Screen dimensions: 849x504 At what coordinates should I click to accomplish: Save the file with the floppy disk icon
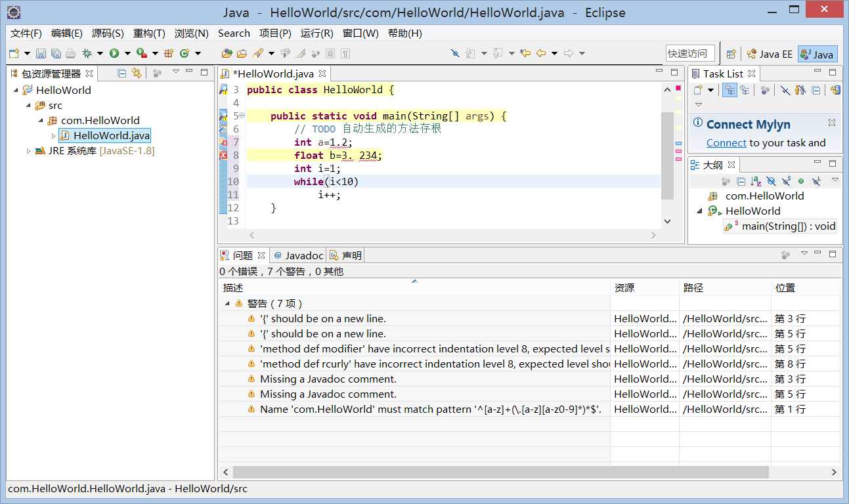41,53
